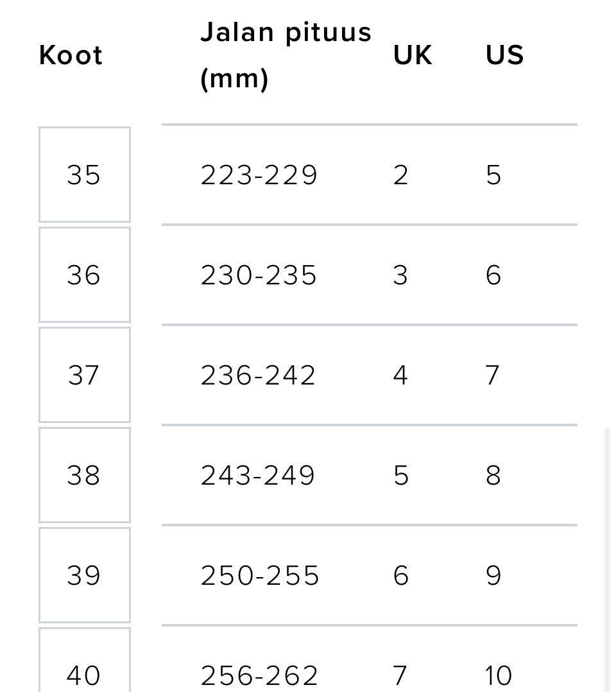Pick size 38 box
Image resolution: width=616 pixels, height=692 pixels.
tap(84, 475)
